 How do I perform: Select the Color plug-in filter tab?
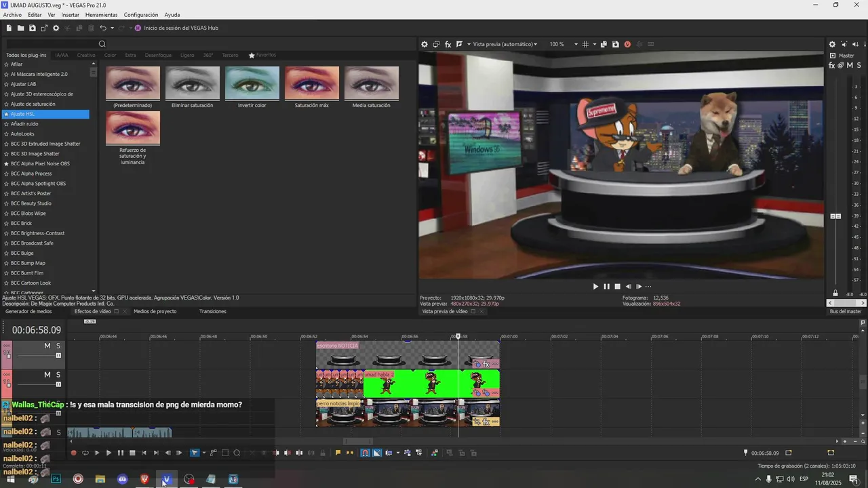click(110, 55)
